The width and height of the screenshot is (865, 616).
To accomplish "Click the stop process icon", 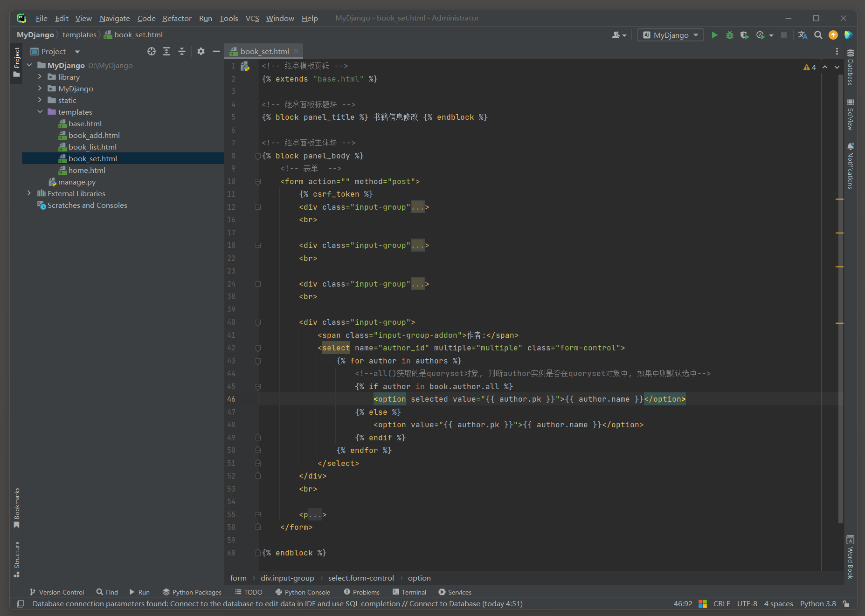I will point(784,35).
